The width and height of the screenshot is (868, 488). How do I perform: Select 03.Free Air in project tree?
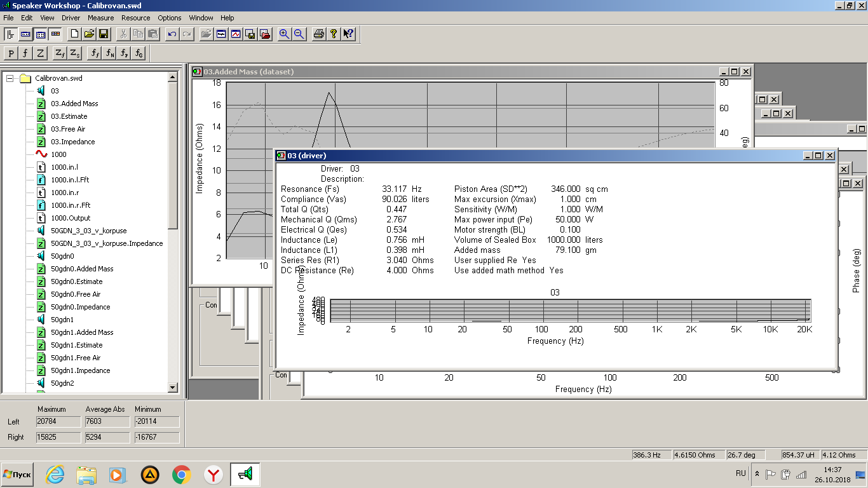68,129
